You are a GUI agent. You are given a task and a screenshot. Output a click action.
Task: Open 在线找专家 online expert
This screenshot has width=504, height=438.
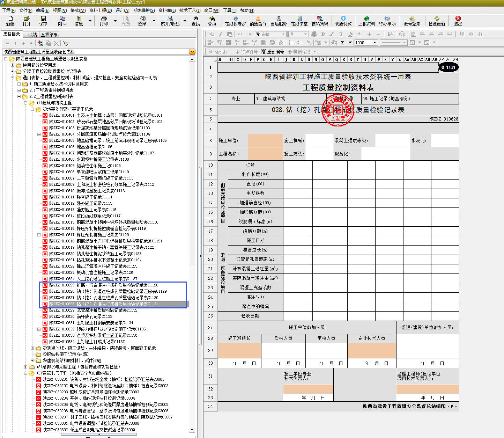click(235, 21)
